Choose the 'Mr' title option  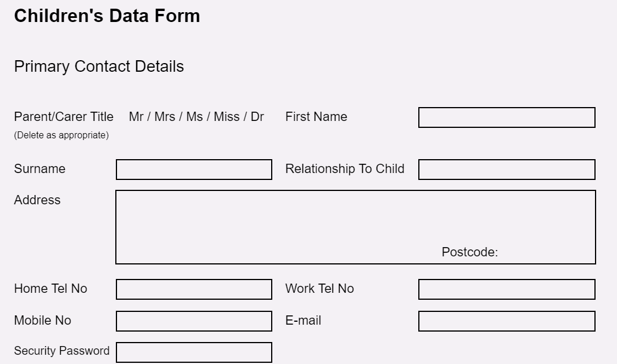tap(136, 117)
